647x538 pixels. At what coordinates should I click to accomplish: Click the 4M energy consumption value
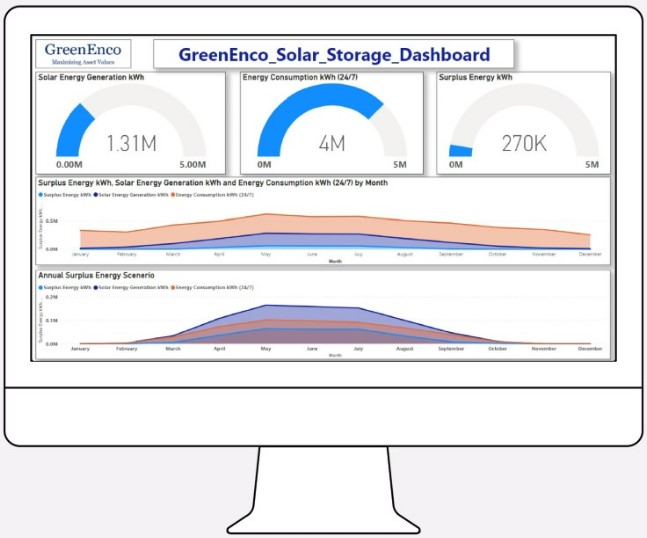click(331, 143)
